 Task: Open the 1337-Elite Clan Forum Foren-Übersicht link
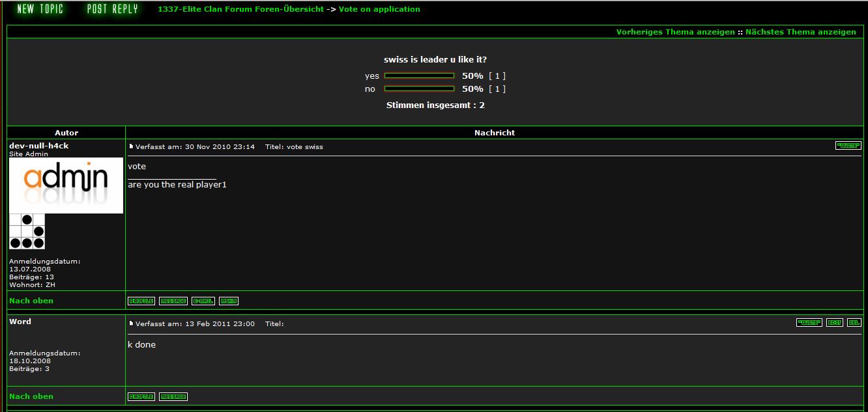click(240, 9)
